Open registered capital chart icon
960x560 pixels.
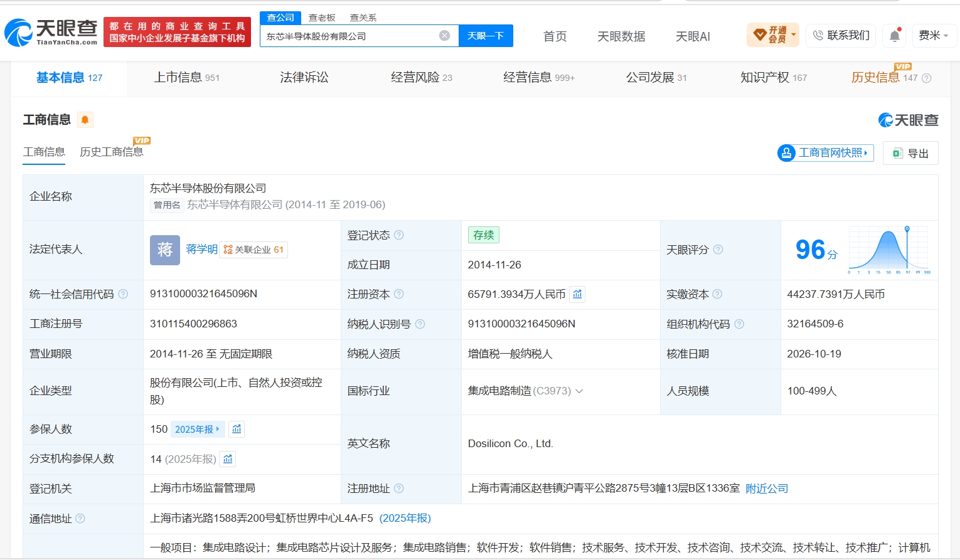577,294
